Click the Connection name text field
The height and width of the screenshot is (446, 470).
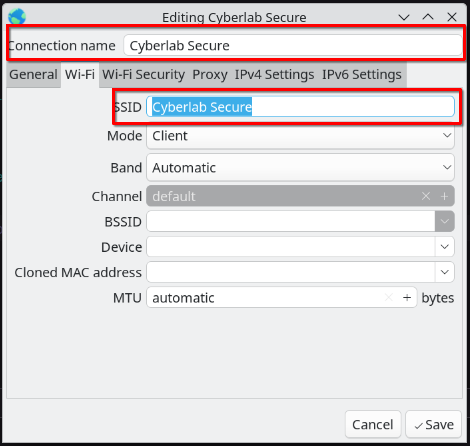292,45
